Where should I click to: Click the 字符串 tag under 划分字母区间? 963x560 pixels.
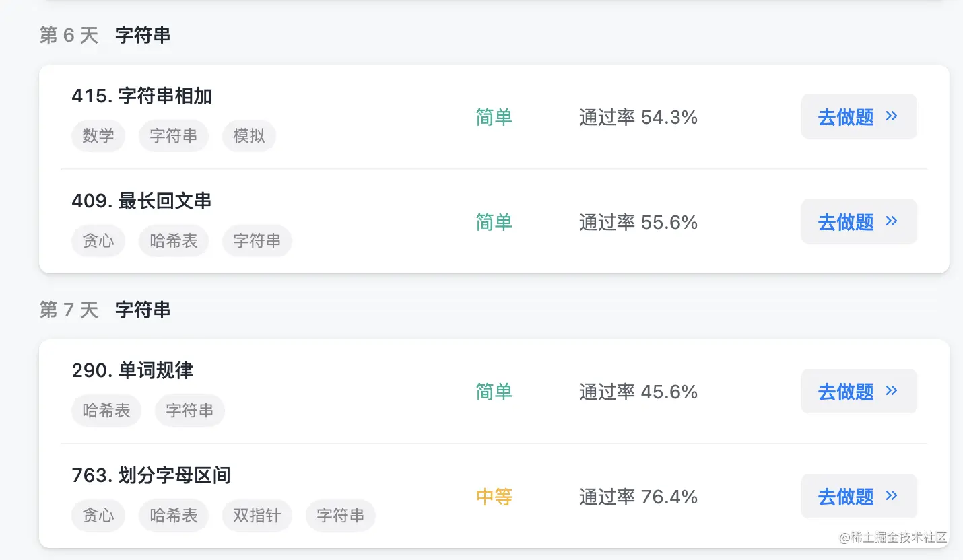(x=340, y=516)
